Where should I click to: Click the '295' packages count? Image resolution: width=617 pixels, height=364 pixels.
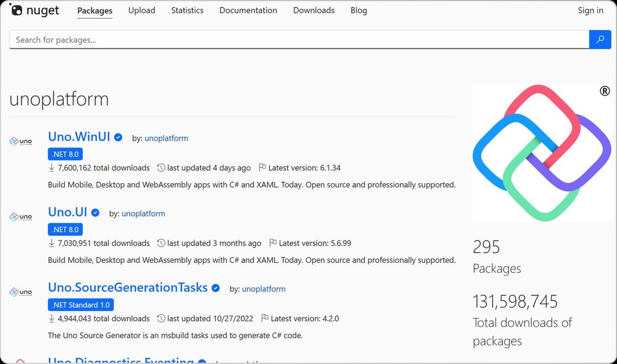tap(486, 247)
